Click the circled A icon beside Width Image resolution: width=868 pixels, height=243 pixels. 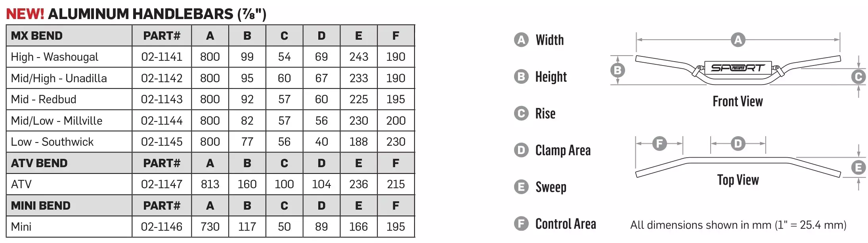click(x=521, y=40)
